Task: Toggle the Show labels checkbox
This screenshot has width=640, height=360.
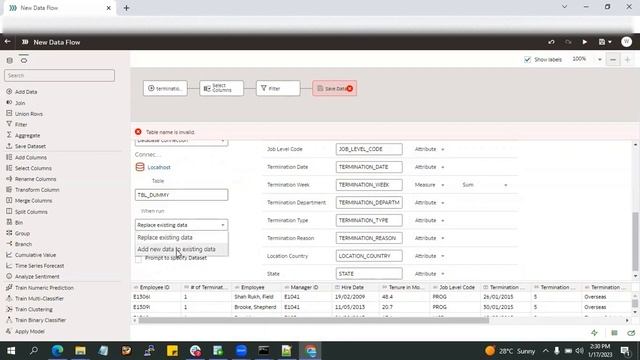Action: point(527,60)
